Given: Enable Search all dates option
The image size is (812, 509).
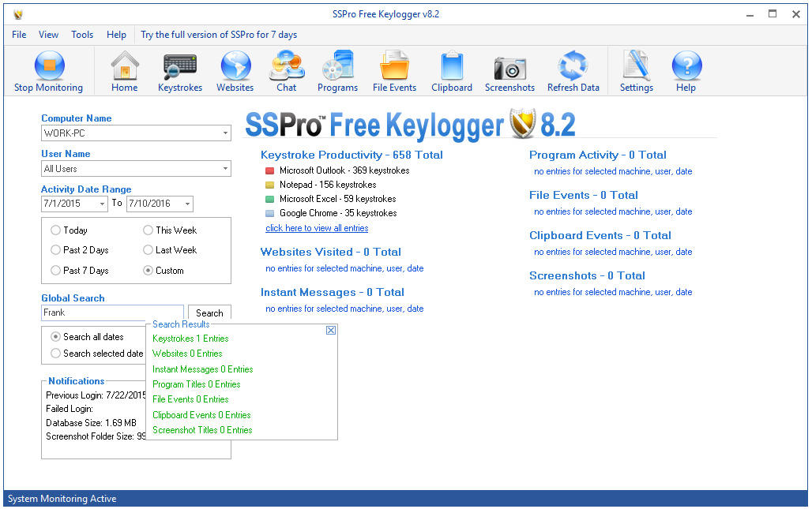Looking at the screenshot, I should pyautogui.click(x=55, y=337).
